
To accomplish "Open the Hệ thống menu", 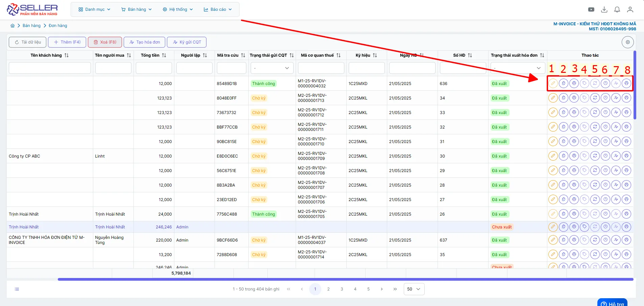I will point(178,9).
